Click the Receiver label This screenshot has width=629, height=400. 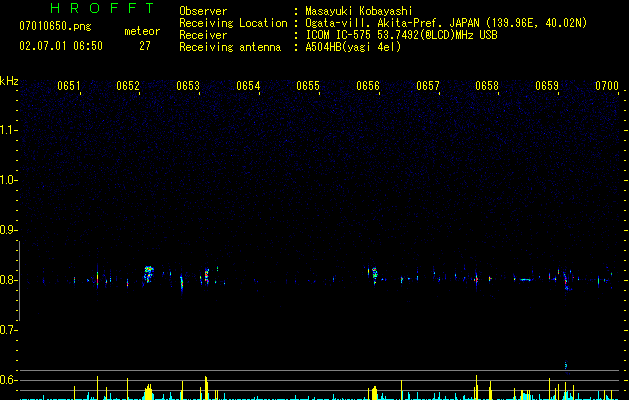(x=203, y=35)
